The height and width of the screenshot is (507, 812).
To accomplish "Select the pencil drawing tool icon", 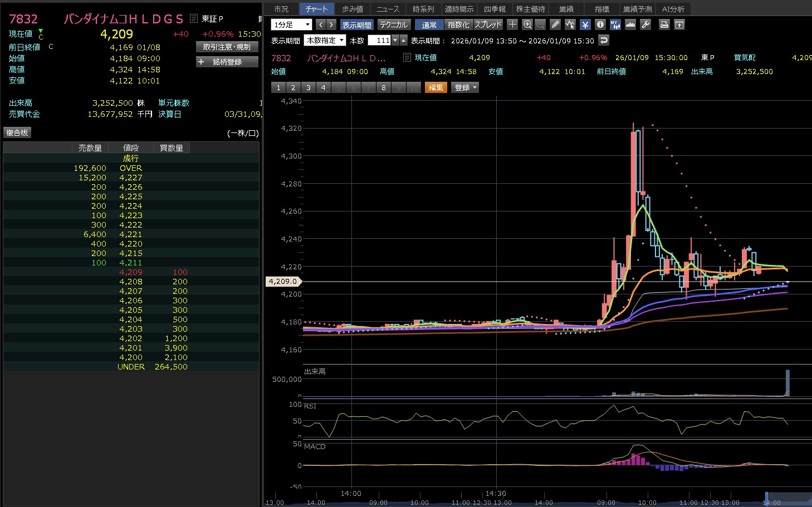I will click(555, 24).
